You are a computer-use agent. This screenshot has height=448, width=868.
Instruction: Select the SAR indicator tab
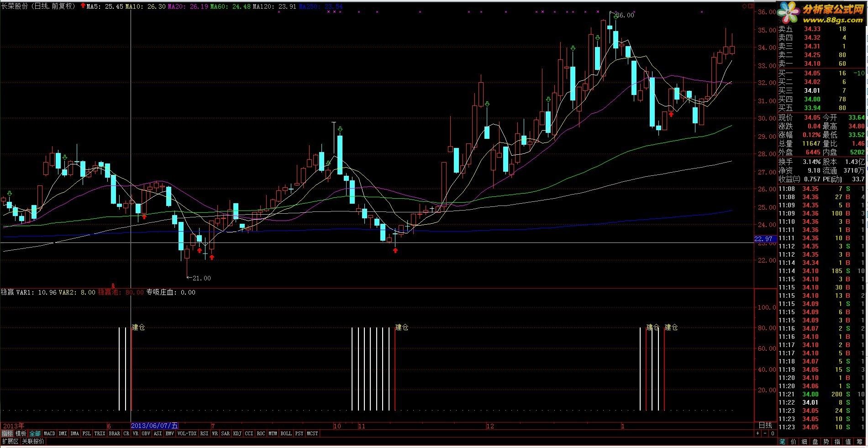(x=226, y=433)
